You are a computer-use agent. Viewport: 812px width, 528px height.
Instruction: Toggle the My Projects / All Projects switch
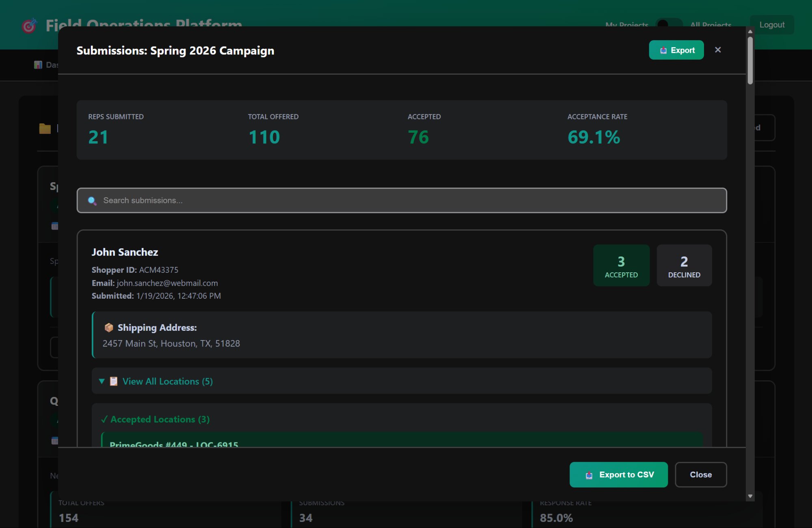(669, 25)
